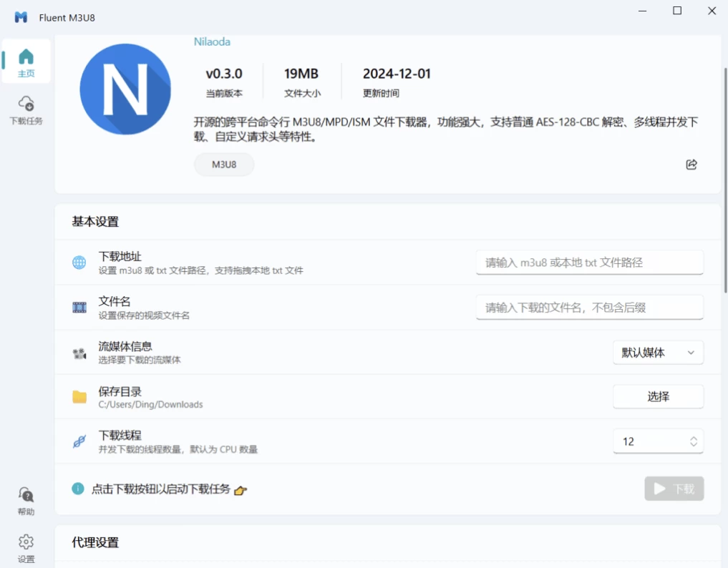Open the 下载任务 download tasks page
The image size is (728, 568).
click(26, 110)
